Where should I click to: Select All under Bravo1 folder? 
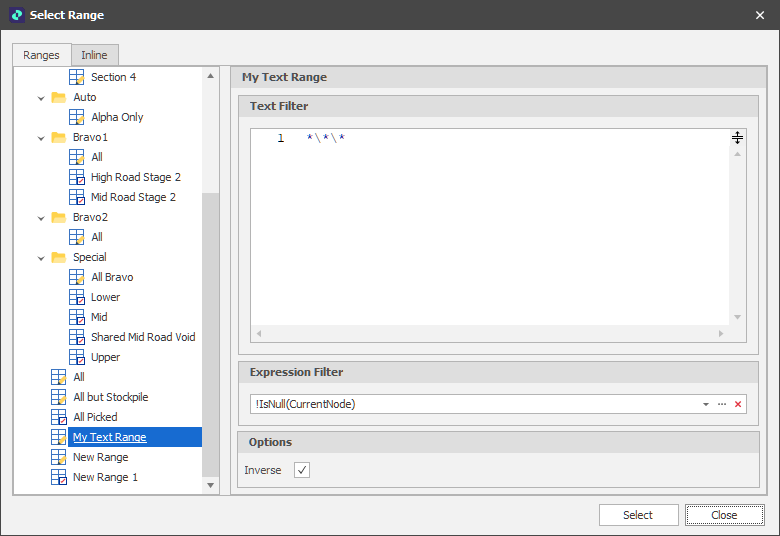pyautogui.click(x=97, y=157)
